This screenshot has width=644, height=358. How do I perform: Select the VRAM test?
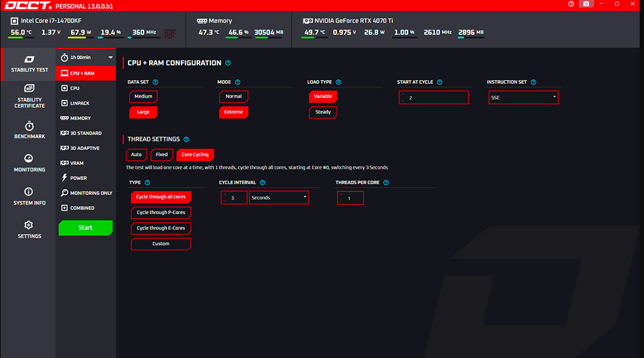click(x=86, y=163)
